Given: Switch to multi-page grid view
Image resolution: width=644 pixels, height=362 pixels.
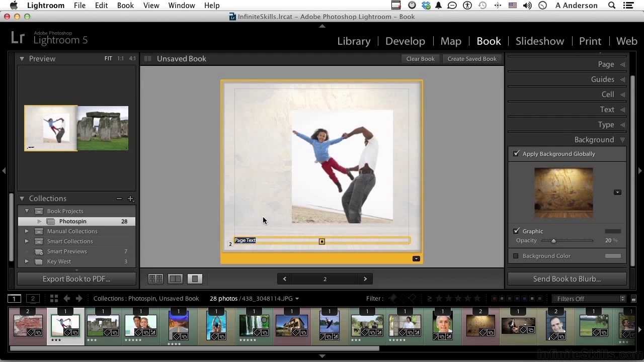Looking at the screenshot, I should click(x=155, y=279).
